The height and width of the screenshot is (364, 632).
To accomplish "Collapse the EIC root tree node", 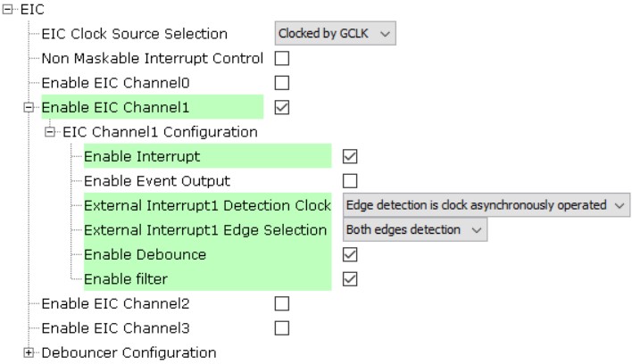I will (x=8, y=10).
